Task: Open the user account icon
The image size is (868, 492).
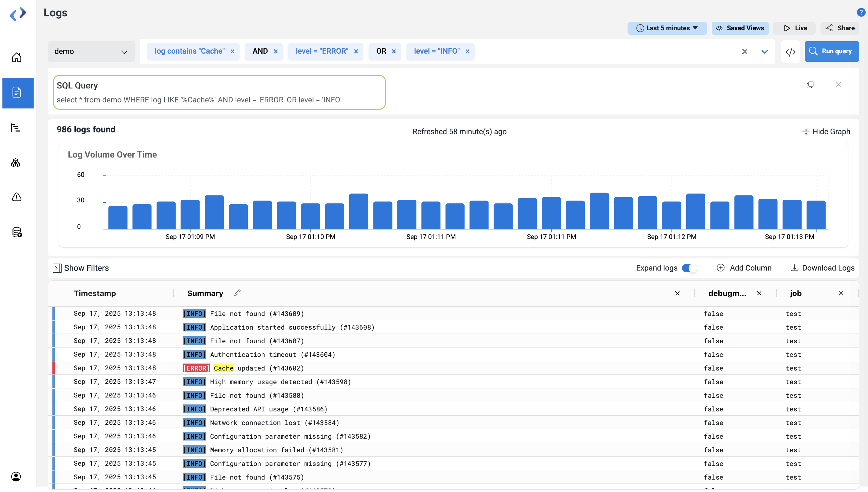Action: tap(16, 477)
